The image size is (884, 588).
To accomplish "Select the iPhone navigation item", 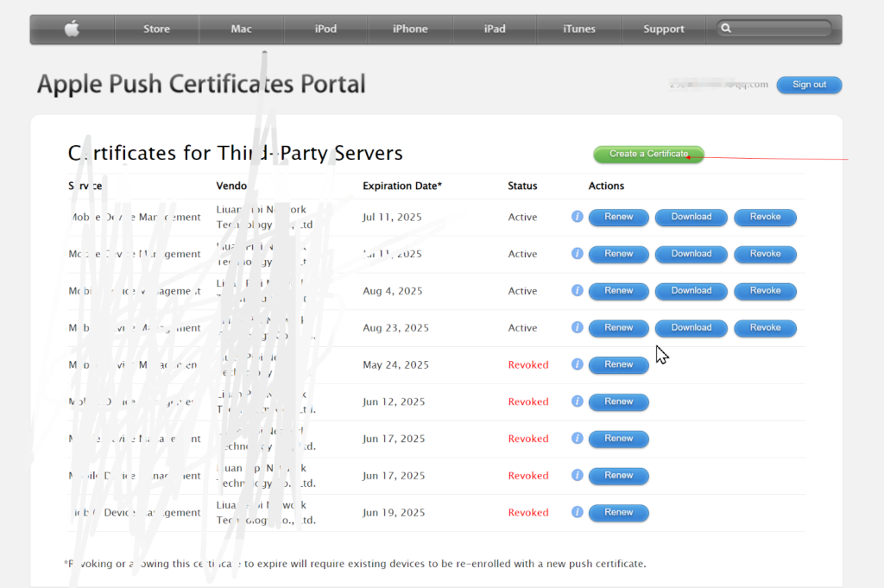I will coord(410,29).
